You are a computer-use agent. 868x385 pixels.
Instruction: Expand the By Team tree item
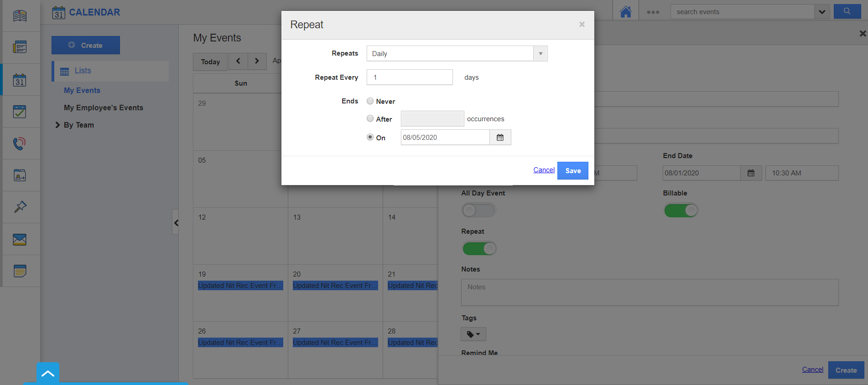(58, 125)
